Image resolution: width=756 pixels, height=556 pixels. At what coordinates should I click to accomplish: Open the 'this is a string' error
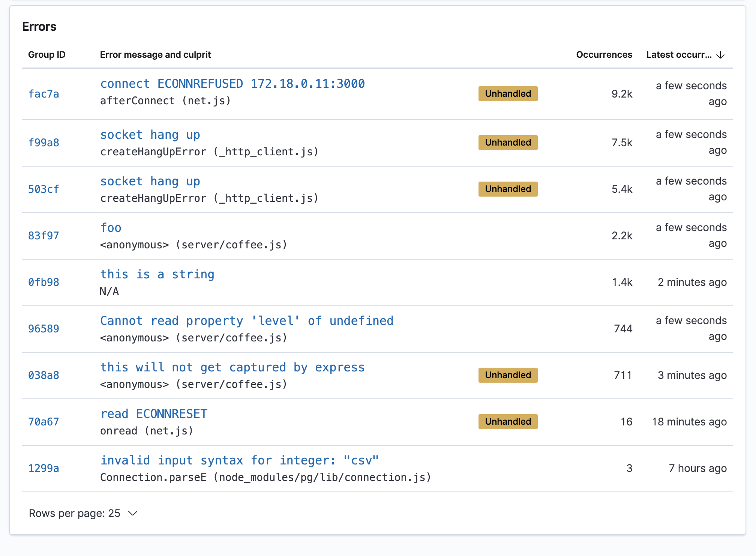(x=157, y=274)
